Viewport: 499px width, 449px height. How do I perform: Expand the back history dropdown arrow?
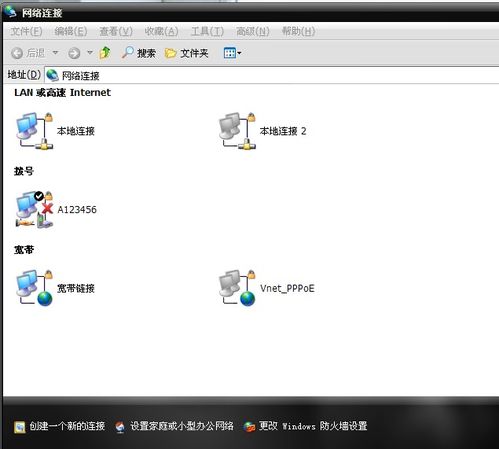click(55, 53)
